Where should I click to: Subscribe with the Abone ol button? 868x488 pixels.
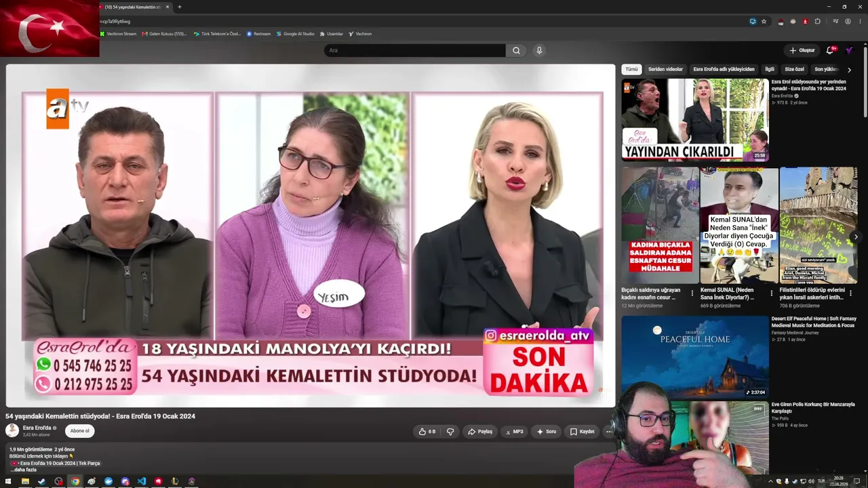coord(80,431)
